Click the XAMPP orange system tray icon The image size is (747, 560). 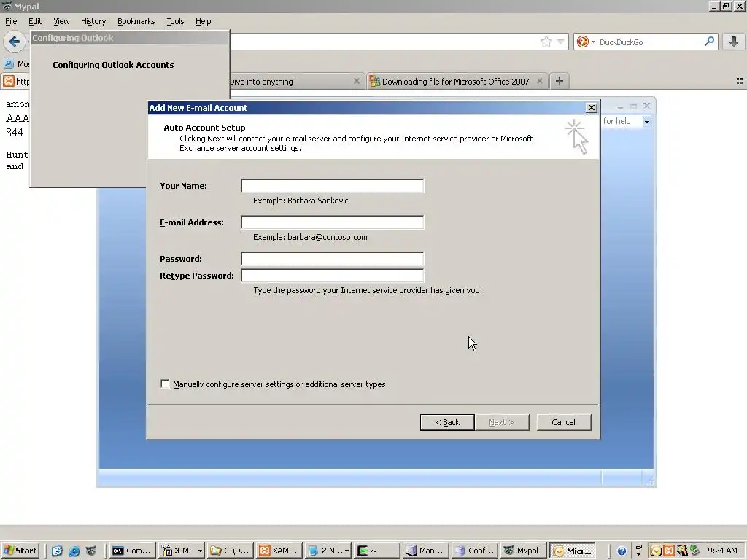tap(669, 551)
